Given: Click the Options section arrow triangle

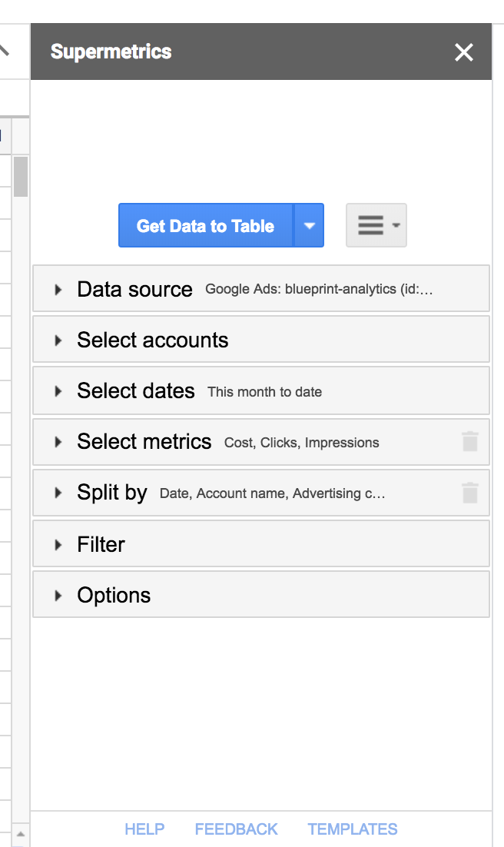Looking at the screenshot, I should [x=58, y=595].
